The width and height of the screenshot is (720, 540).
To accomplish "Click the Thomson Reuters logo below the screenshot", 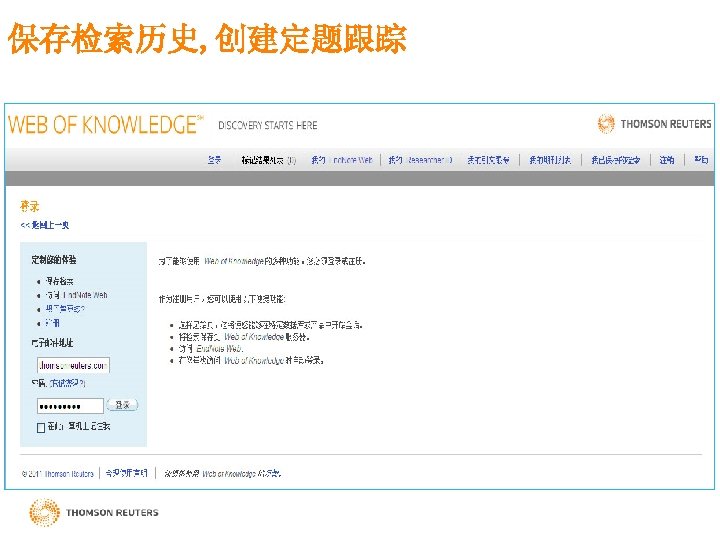I will (x=94, y=512).
